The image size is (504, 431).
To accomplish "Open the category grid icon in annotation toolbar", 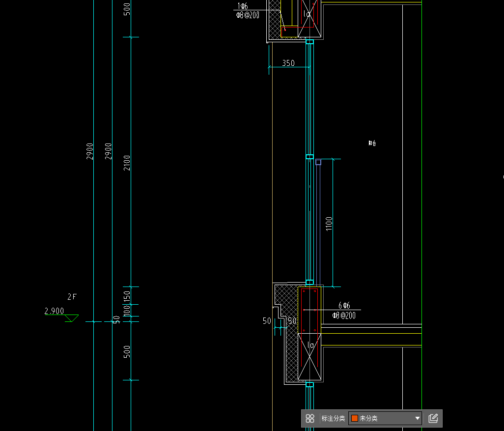I will coord(310,418).
